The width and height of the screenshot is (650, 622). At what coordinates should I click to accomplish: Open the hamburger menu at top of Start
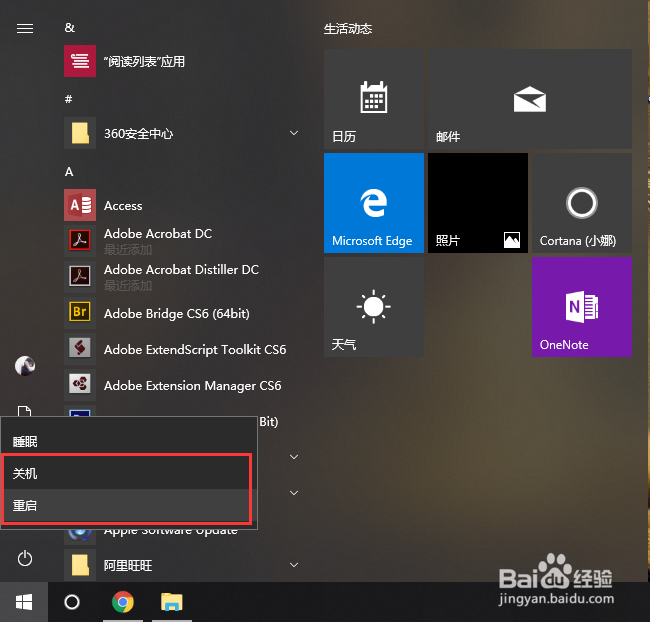(25, 28)
